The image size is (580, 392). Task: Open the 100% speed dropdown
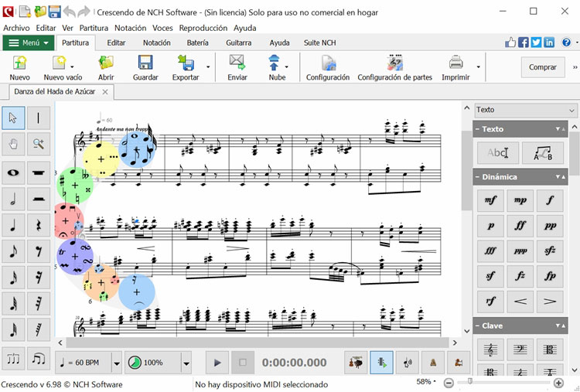[186, 363]
